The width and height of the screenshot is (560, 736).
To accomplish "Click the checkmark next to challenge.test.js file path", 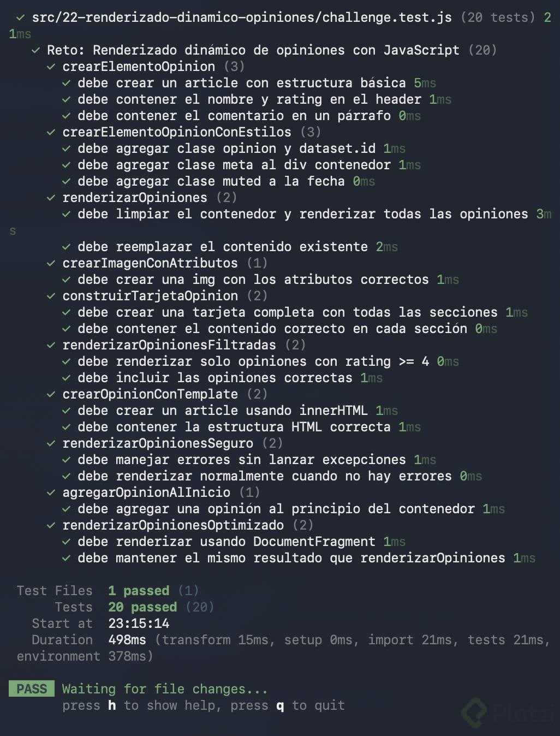I will click(20, 17).
